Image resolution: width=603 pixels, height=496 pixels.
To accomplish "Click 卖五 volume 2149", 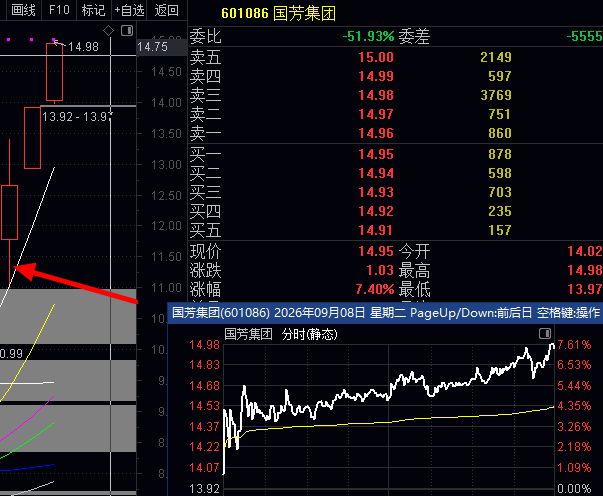I will click(x=496, y=57).
